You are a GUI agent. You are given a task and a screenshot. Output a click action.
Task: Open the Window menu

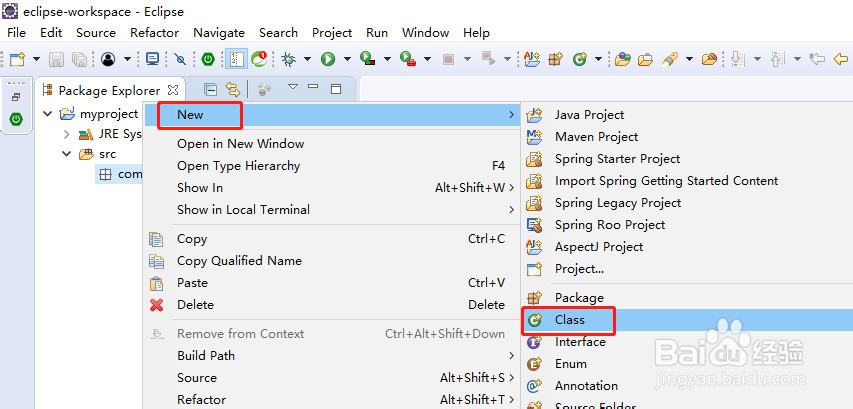point(425,33)
